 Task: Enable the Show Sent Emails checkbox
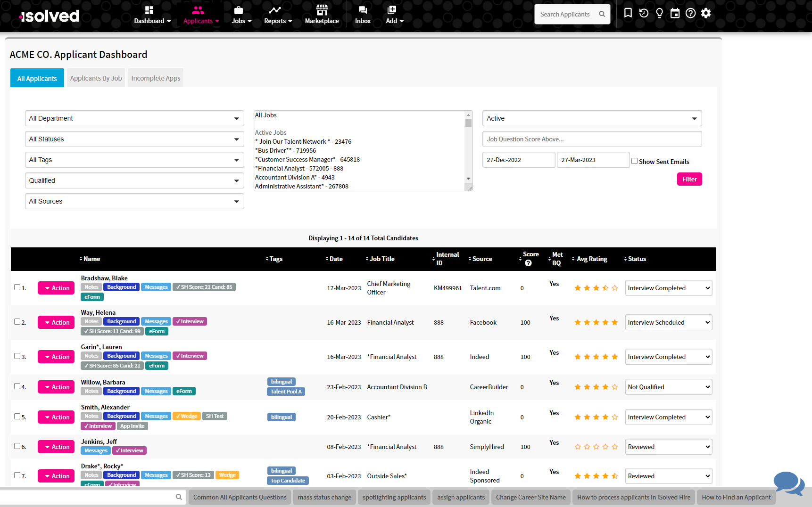coord(635,161)
